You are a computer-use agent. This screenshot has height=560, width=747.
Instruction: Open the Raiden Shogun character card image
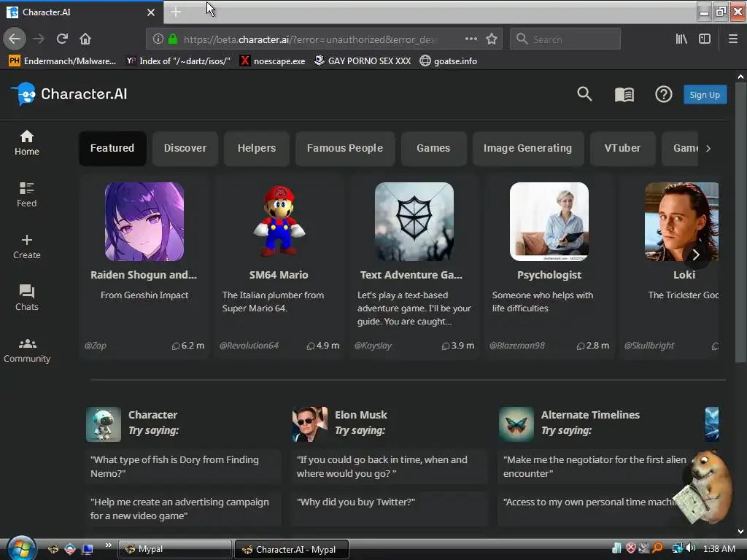[x=144, y=222]
